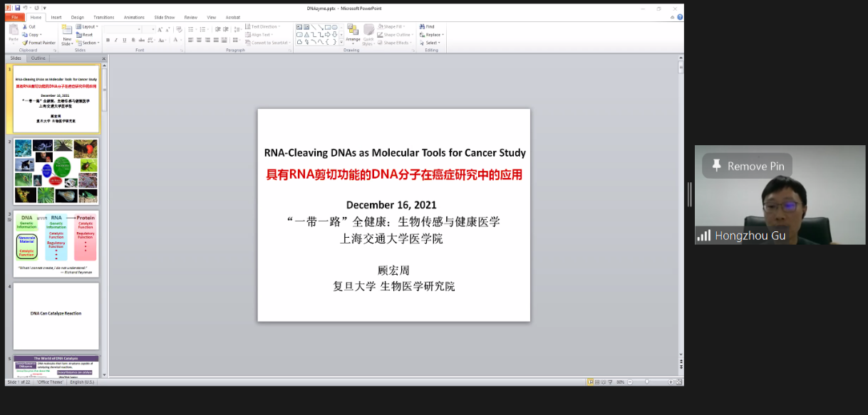
Task: Open the Transitions ribbon tab
Action: click(x=103, y=17)
